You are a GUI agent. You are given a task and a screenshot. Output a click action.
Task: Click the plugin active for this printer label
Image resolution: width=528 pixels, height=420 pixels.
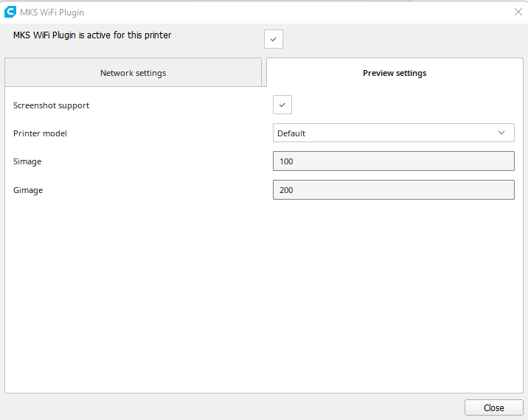[92, 35]
